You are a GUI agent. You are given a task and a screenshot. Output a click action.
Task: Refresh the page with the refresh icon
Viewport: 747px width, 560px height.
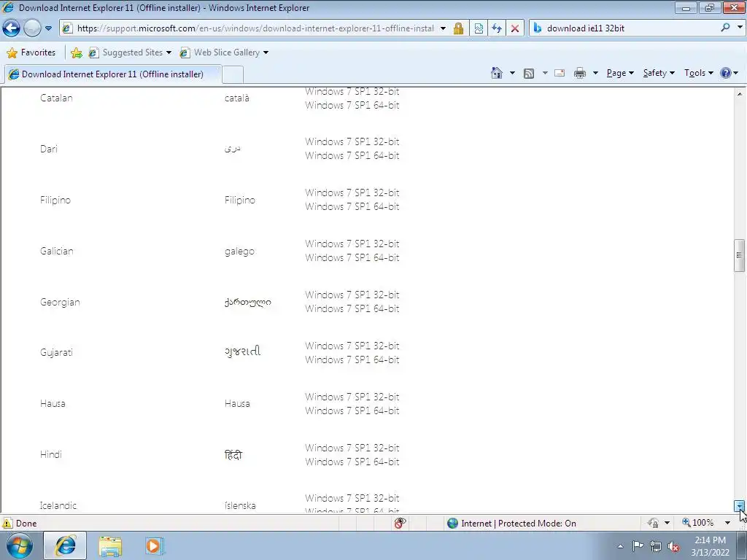[496, 28]
